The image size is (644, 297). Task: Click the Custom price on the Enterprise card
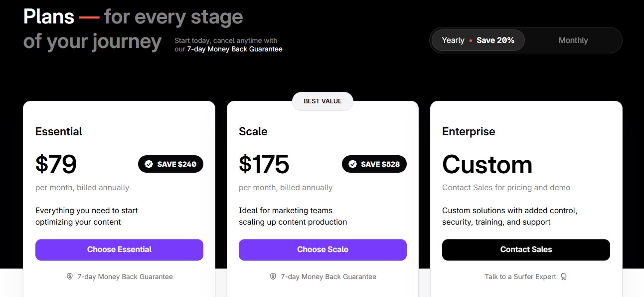[487, 164]
